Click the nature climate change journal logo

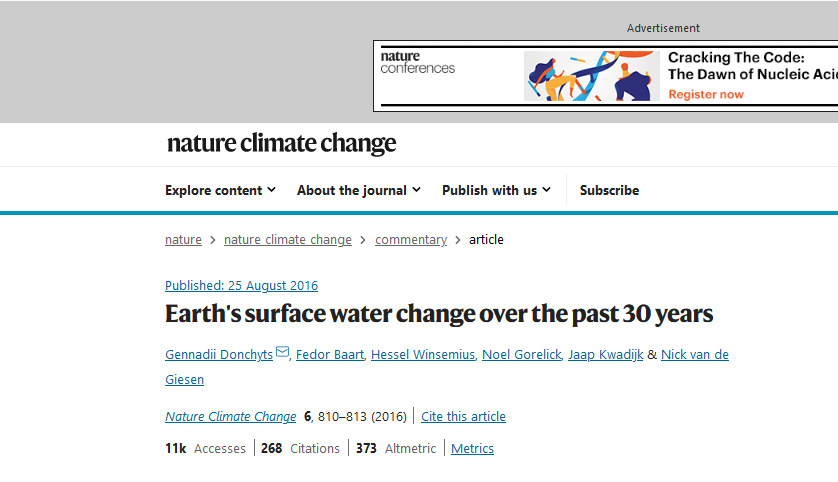(x=282, y=144)
